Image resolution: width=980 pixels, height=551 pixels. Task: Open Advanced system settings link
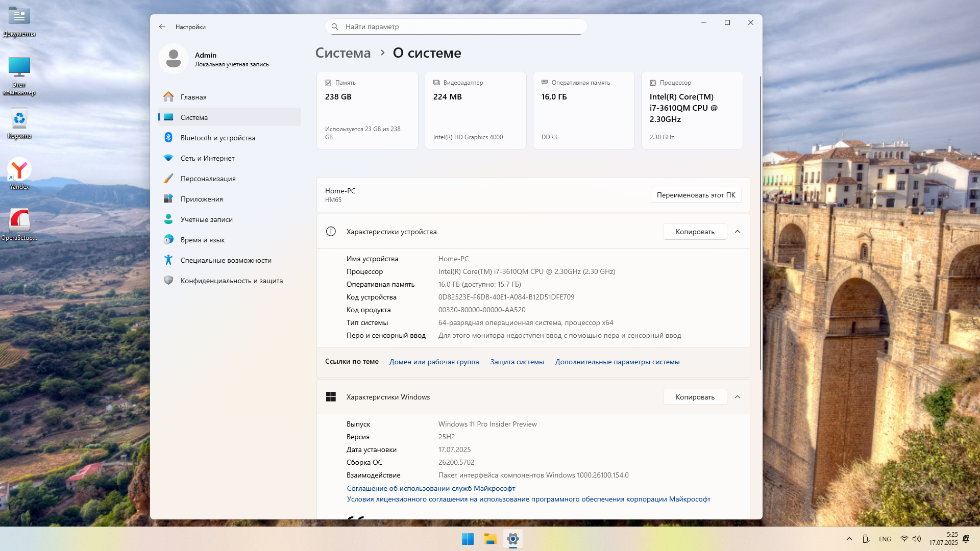click(617, 362)
